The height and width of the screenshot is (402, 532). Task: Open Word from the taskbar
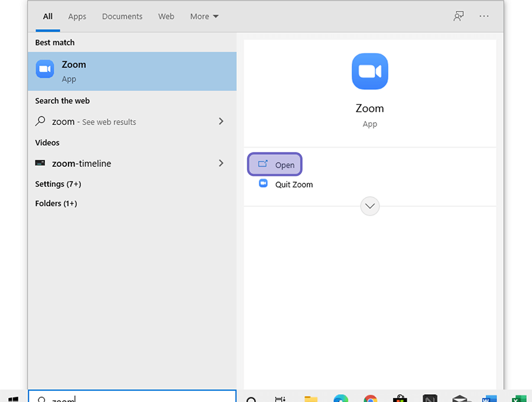coord(489,398)
